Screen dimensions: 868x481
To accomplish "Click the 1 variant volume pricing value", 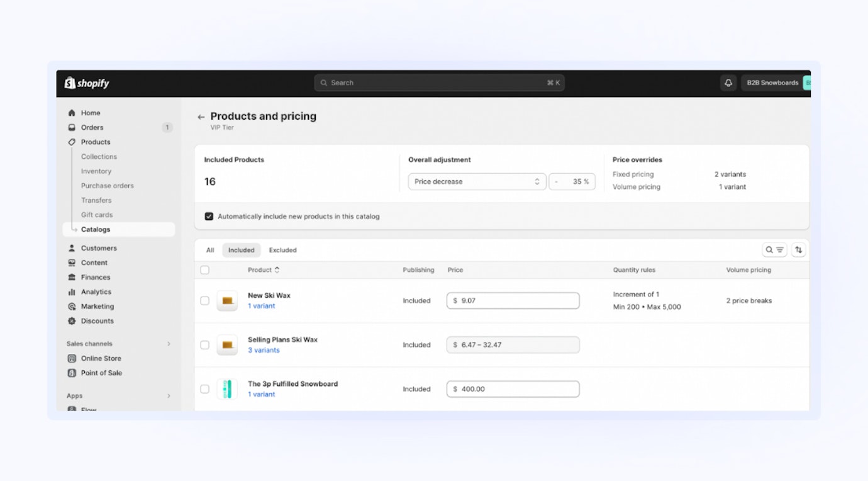I will coord(732,187).
